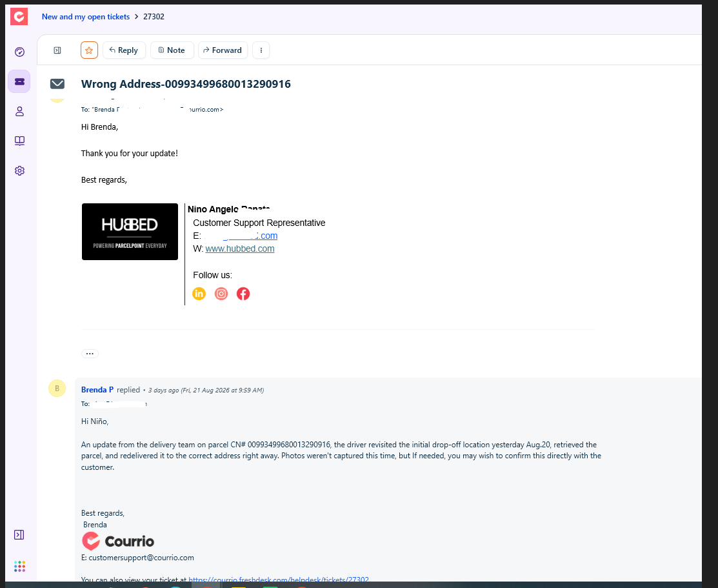Open Brenda P sender name link
This screenshot has height=588, width=718.
(x=97, y=390)
